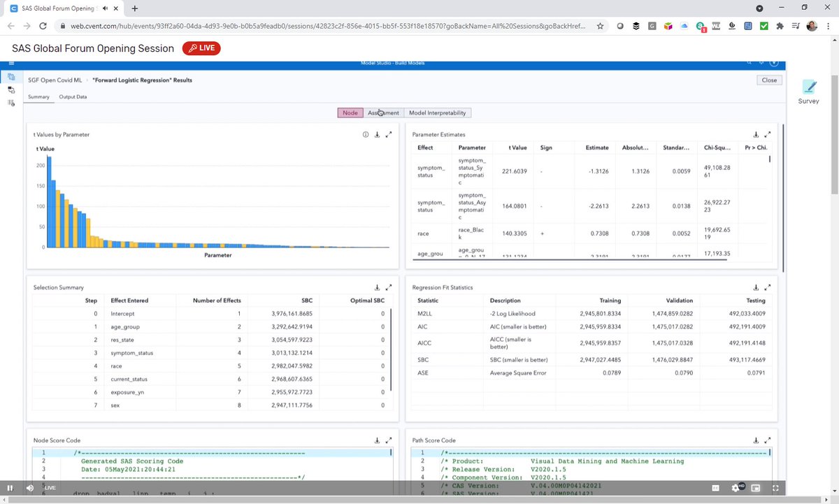
Task: Open the pipelines icon in left sidebar
Action: (11, 89)
